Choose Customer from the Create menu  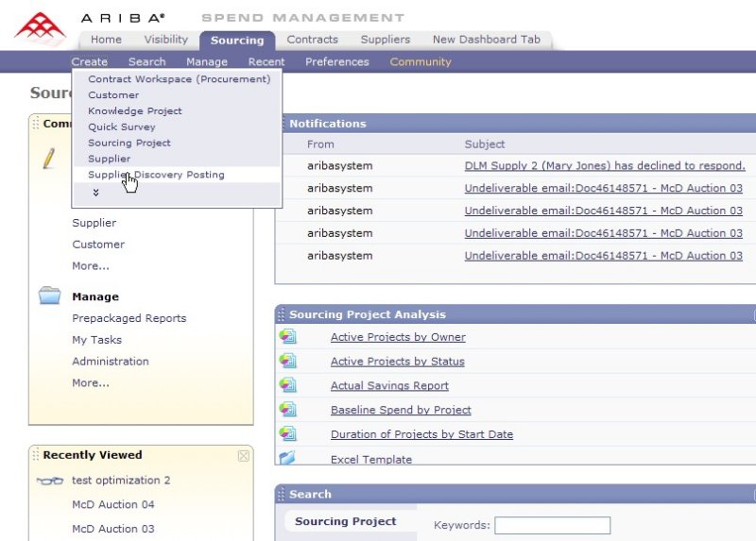(113, 95)
